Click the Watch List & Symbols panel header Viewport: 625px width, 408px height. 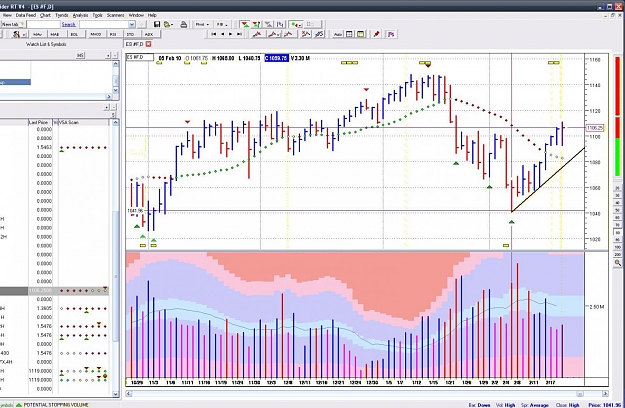(46, 44)
